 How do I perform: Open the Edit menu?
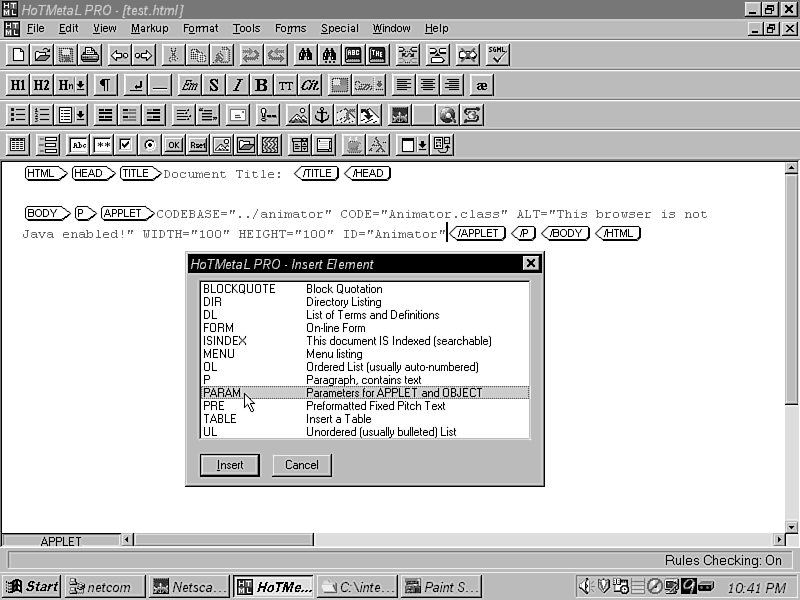(68, 29)
